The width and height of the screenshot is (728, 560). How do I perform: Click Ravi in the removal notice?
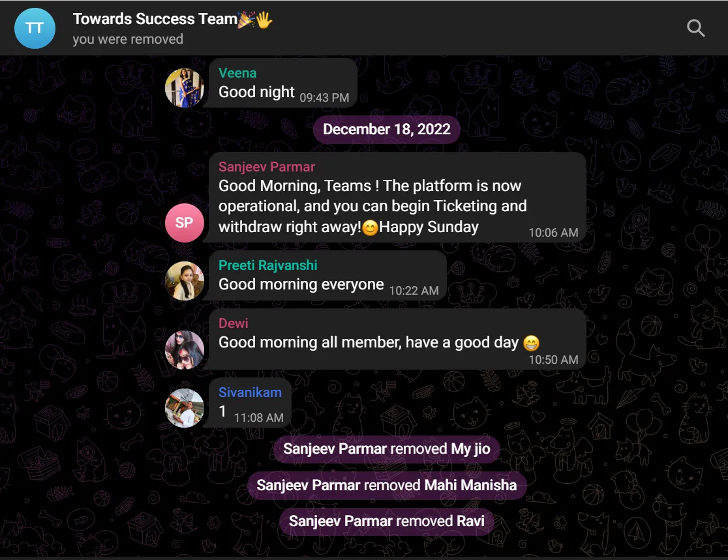point(470,521)
